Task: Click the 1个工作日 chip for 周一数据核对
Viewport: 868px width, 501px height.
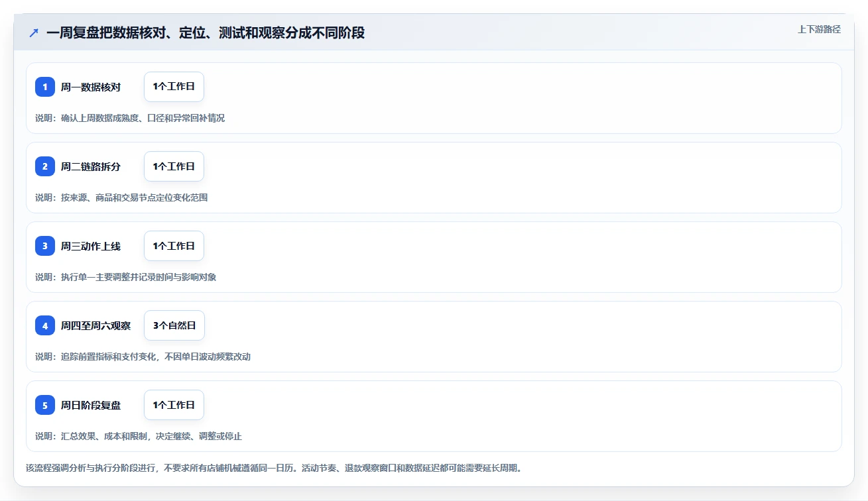Action: click(174, 87)
